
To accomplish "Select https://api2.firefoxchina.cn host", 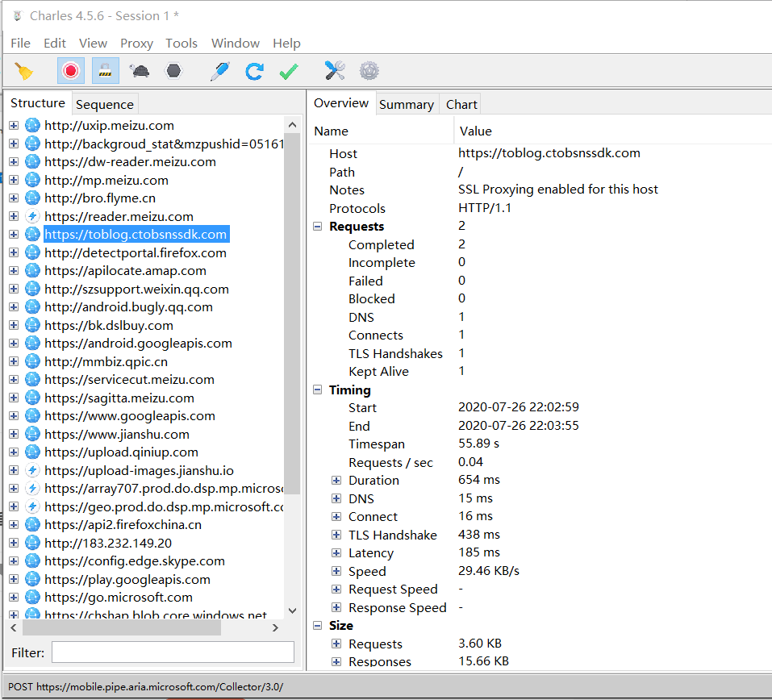I will click(123, 525).
